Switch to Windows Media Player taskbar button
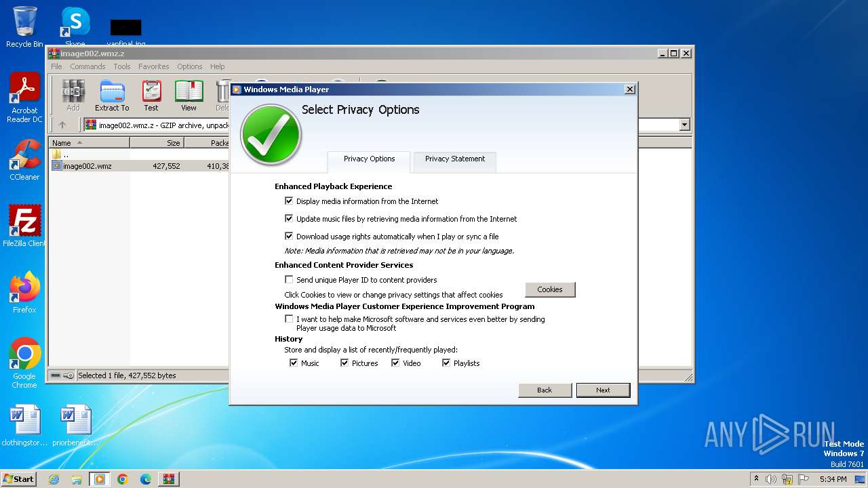868x488 pixels. 100,479
